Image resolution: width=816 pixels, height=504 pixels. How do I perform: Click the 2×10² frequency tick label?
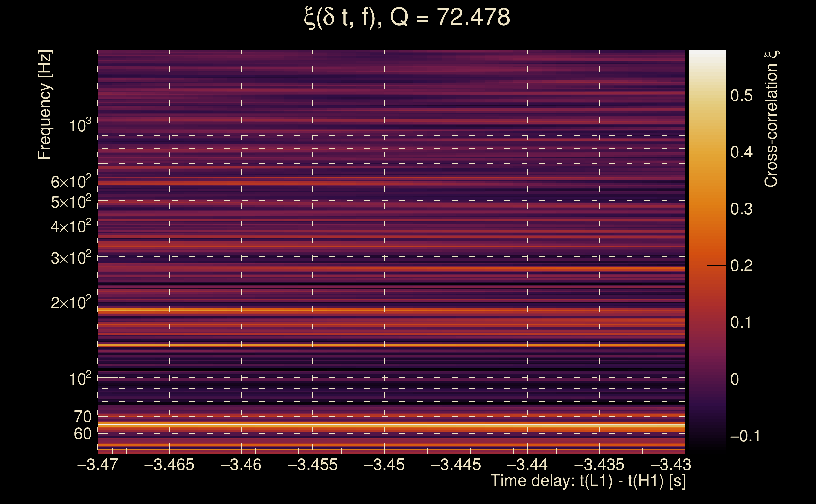pyautogui.click(x=71, y=303)
